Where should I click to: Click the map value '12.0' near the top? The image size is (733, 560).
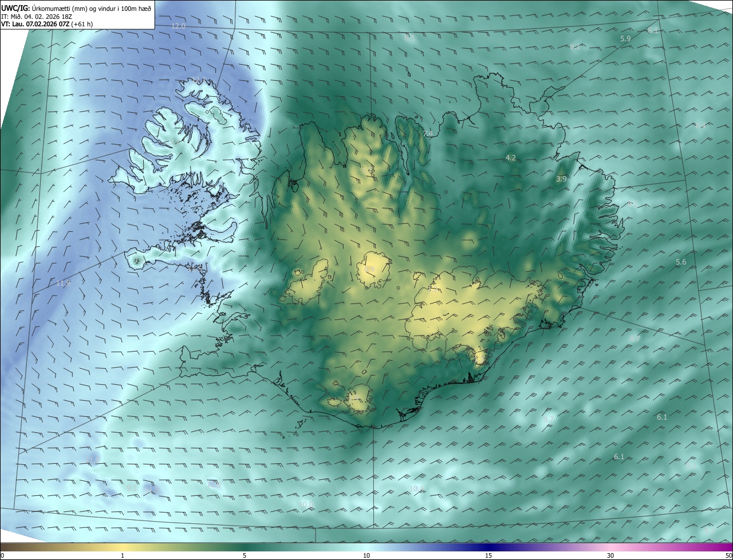tap(179, 26)
